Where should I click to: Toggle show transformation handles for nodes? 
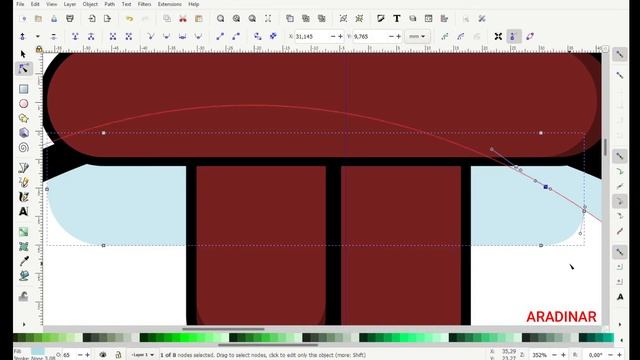[498, 36]
